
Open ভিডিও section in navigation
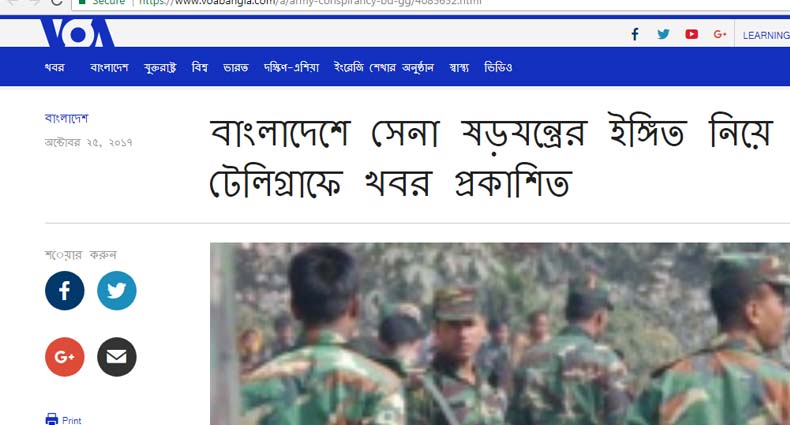498,67
